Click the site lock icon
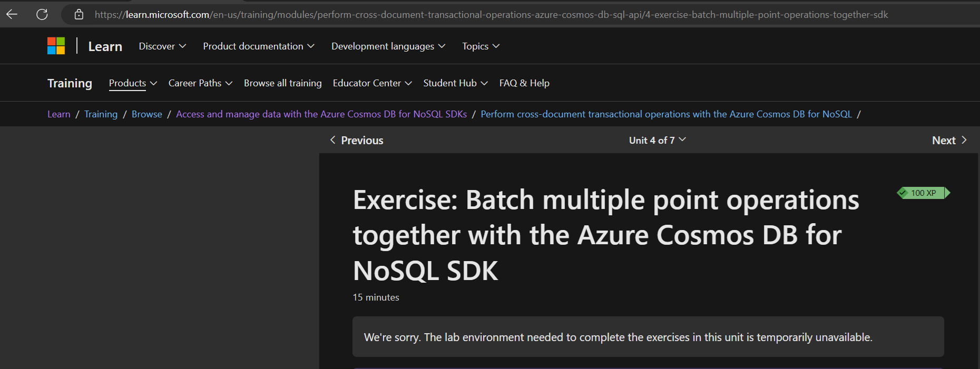The image size is (980, 369). 79,14
